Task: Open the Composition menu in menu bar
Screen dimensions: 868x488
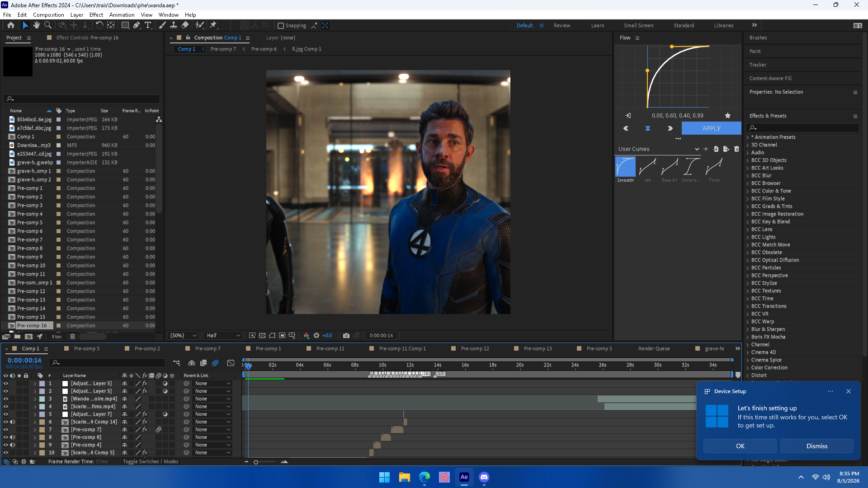Action: [48, 15]
